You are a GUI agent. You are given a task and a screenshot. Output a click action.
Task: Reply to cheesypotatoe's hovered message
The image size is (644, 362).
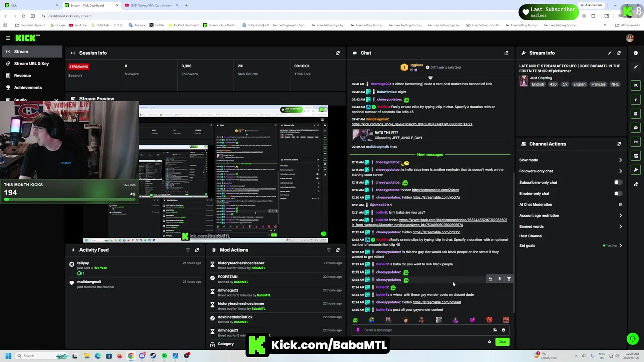pyautogui.click(x=490, y=279)
